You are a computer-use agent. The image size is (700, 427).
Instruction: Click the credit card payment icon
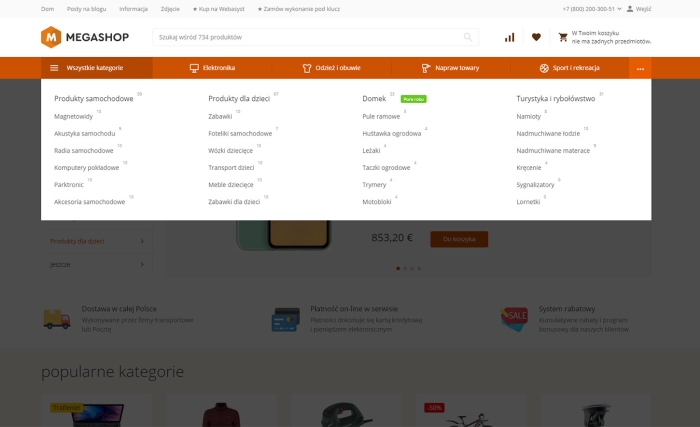[286, 319]
